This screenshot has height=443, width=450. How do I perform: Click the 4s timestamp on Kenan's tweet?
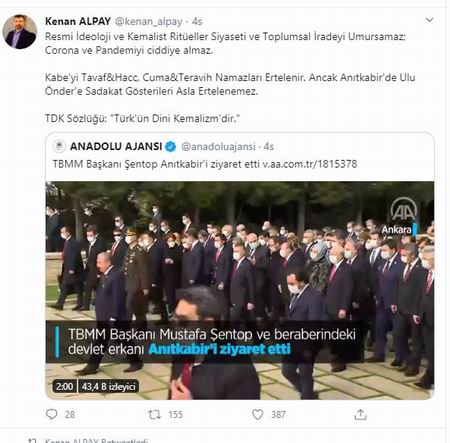tap(197, 22)
